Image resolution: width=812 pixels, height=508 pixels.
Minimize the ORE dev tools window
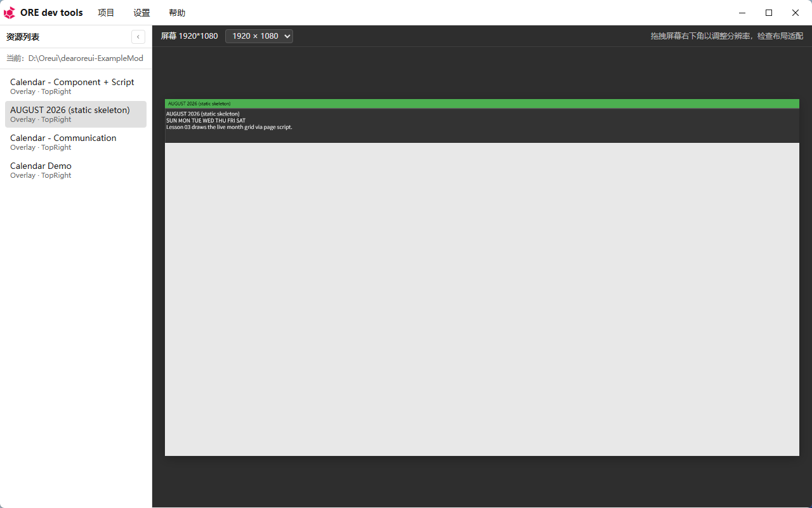[742, 13]
